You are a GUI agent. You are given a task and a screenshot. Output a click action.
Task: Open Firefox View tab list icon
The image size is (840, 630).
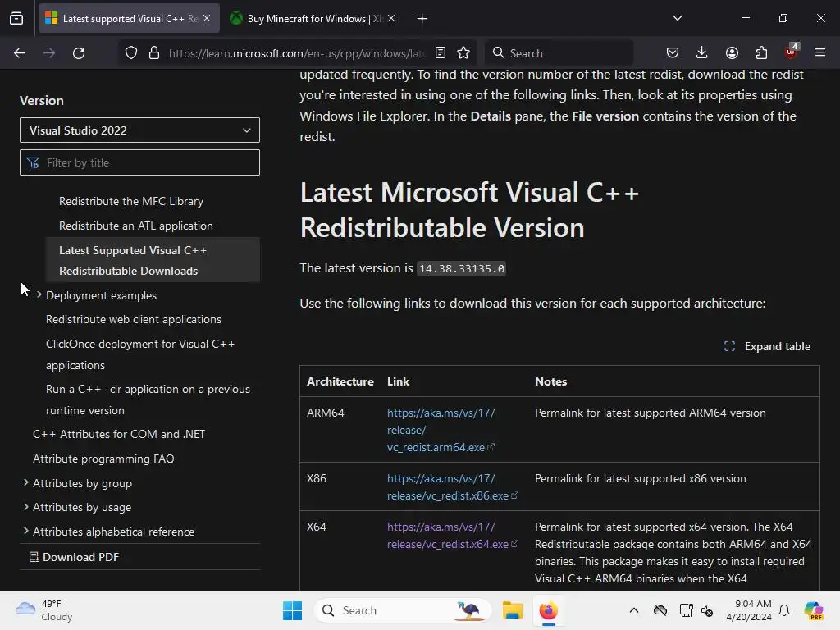[x=16, y=18]
